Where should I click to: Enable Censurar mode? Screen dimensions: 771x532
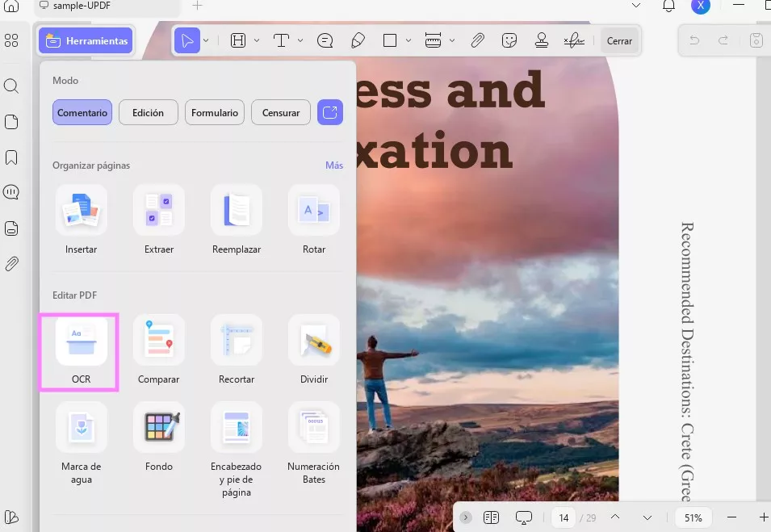pos(281,113)
